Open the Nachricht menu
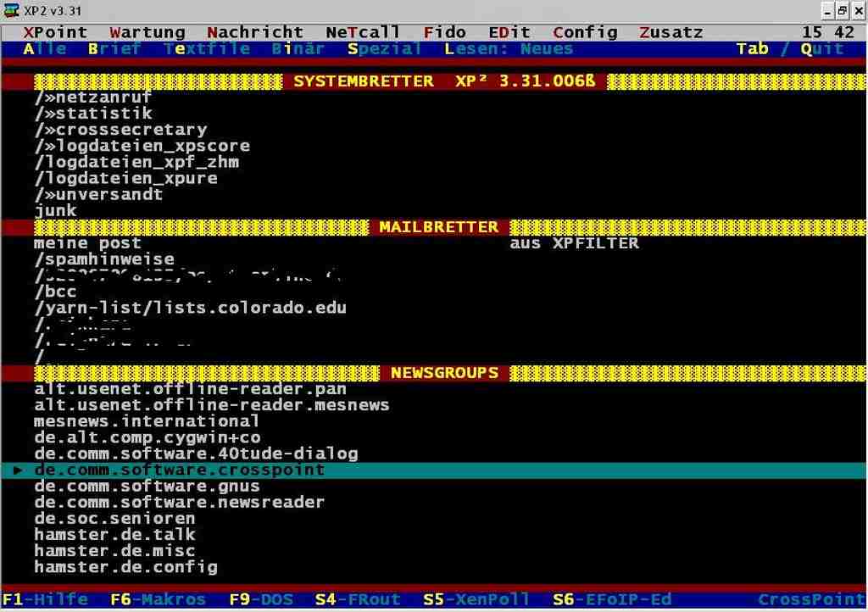This screenshot has height=612, width=868. point(254,32)
